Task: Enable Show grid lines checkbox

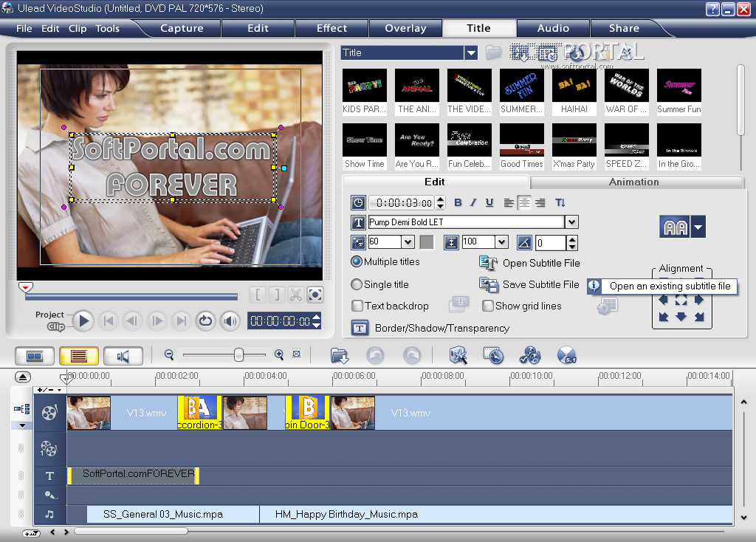Action: tap(488, 306)
